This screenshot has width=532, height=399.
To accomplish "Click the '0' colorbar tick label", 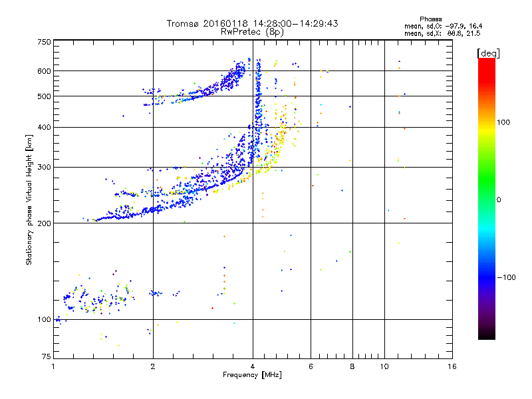I will [499, 199].
